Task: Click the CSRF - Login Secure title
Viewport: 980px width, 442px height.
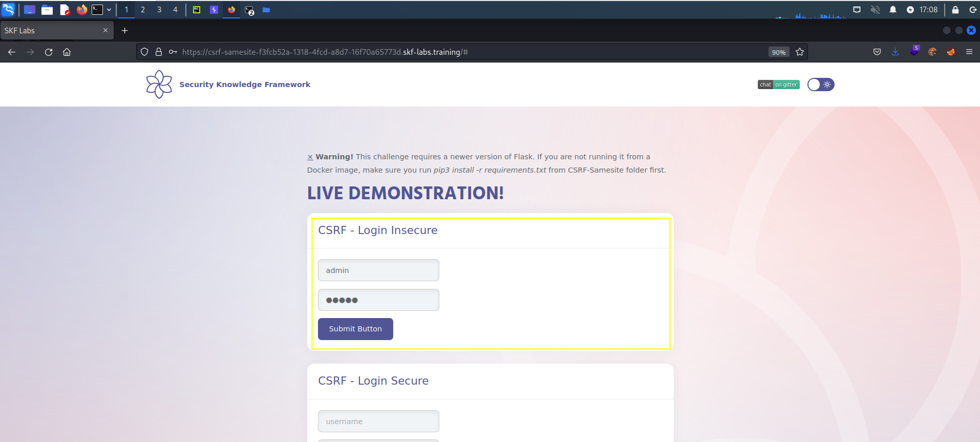Action: (373, 381)
